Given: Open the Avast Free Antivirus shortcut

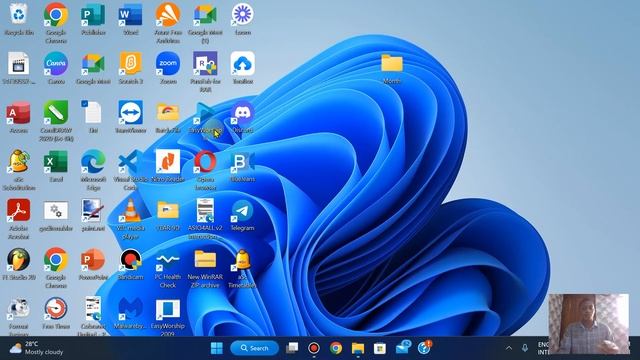Looking at the screenshot, I should [x=168, y=23].
